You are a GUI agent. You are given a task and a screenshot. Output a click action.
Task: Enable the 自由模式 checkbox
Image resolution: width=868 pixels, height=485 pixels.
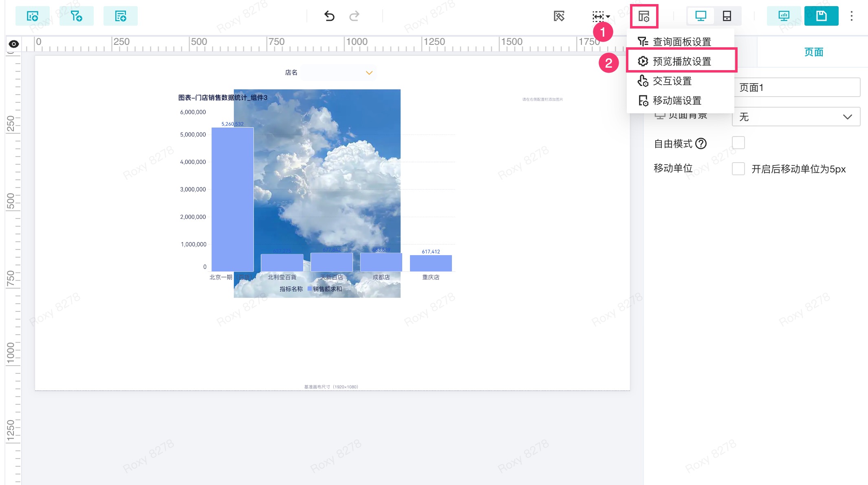click(738, 143)
